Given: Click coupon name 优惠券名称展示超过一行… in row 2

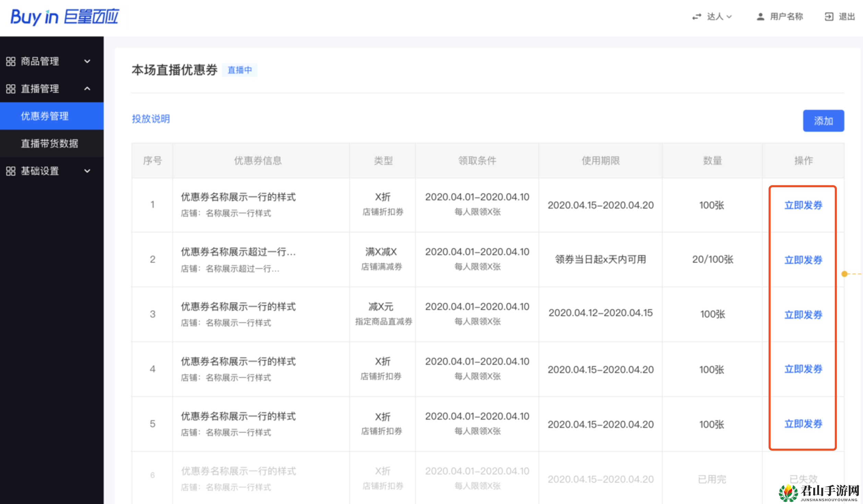Looking at the screenshot, I should point(238,252).
